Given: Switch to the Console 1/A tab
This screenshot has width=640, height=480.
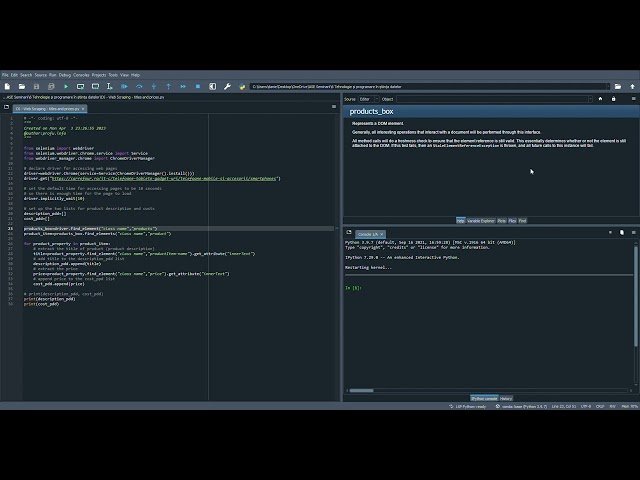Looking at the screenshot, I should 368,234.
